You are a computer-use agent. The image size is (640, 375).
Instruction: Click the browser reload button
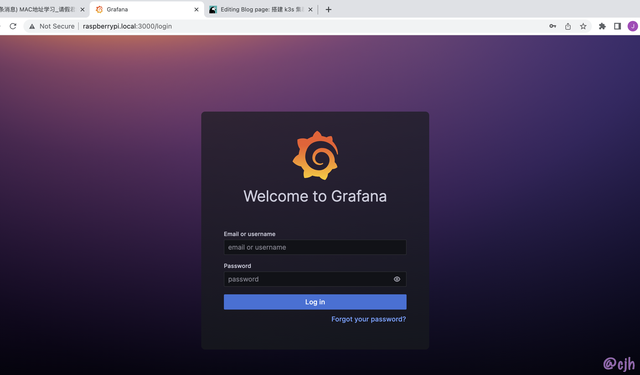(13, 26)
